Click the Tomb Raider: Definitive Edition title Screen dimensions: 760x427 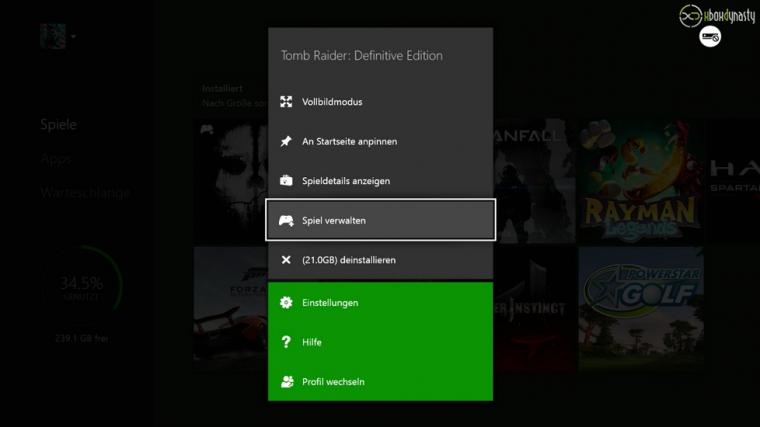pos(362,56)
